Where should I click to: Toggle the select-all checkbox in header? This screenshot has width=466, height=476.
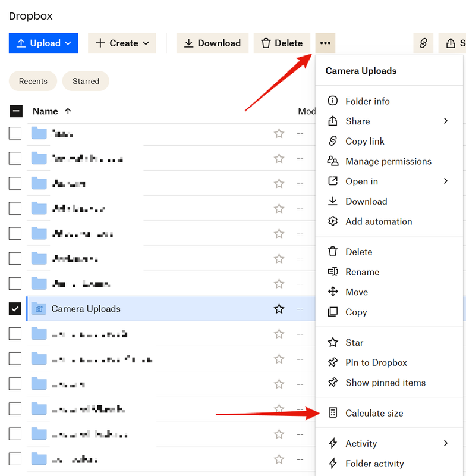tap(16, 111)
